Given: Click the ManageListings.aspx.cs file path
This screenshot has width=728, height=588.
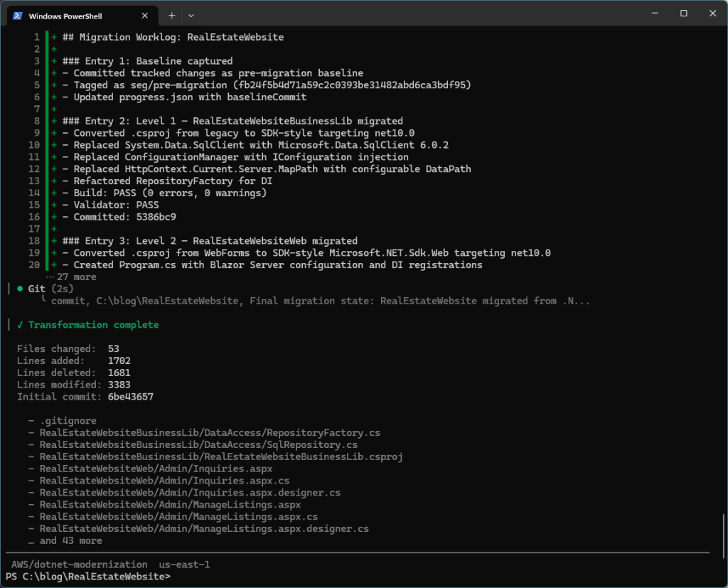Looking at the screenshot, I should pos(178,517).
